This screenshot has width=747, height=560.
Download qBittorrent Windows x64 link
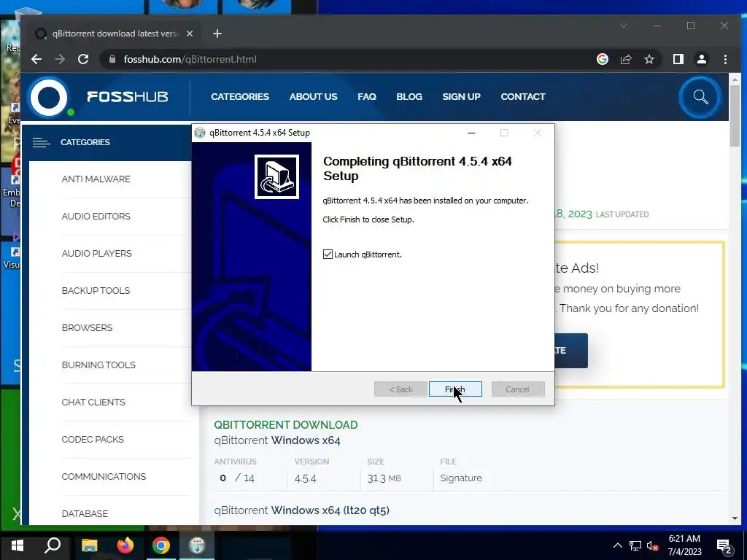(277, 440)
